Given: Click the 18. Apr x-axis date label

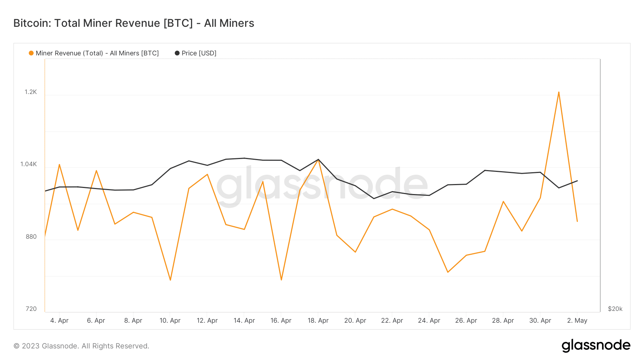Looking at the screenshot, I should tap(318, 321).
